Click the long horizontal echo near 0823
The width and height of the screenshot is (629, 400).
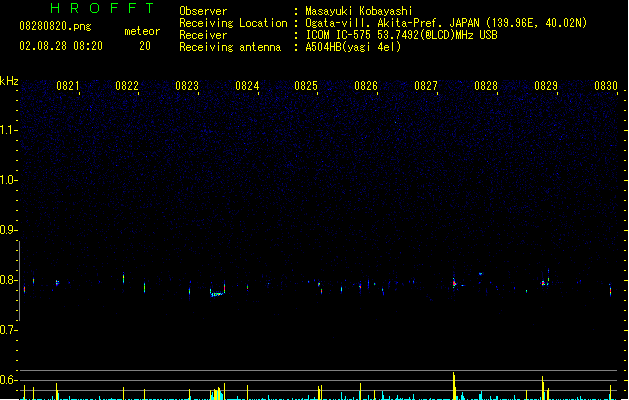click(217, 294)
